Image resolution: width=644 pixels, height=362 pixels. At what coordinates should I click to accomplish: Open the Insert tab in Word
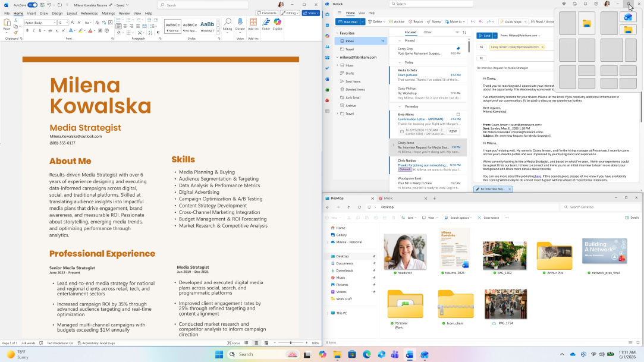click(31, 13)
